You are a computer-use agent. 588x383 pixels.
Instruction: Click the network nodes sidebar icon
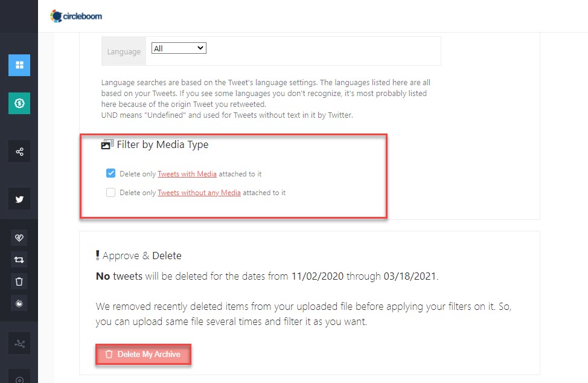[19, 343]
